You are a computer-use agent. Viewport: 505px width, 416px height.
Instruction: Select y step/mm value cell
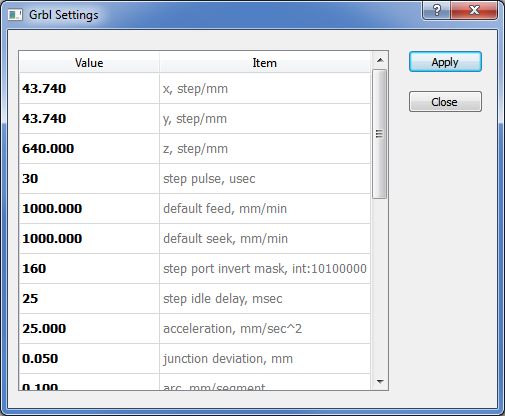pyautogui.click(x=89, y=118)
